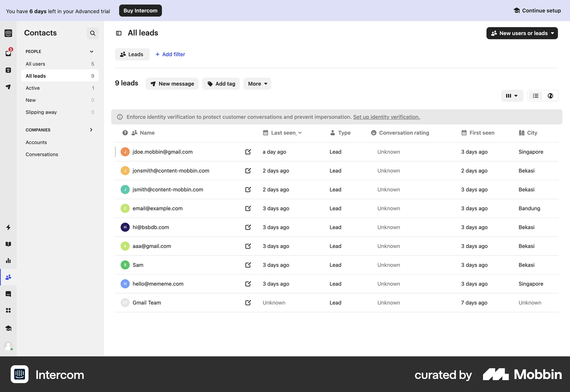The height and width of the screenshot is (392, 570).
Task: Open Outbound via the paper plane icon
Action: [8, 87]
